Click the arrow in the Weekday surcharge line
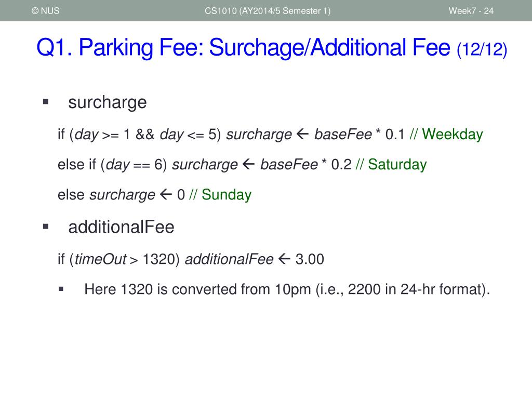Screen dimensions: 532x399 pyautogui.click(x=302, y=134)
